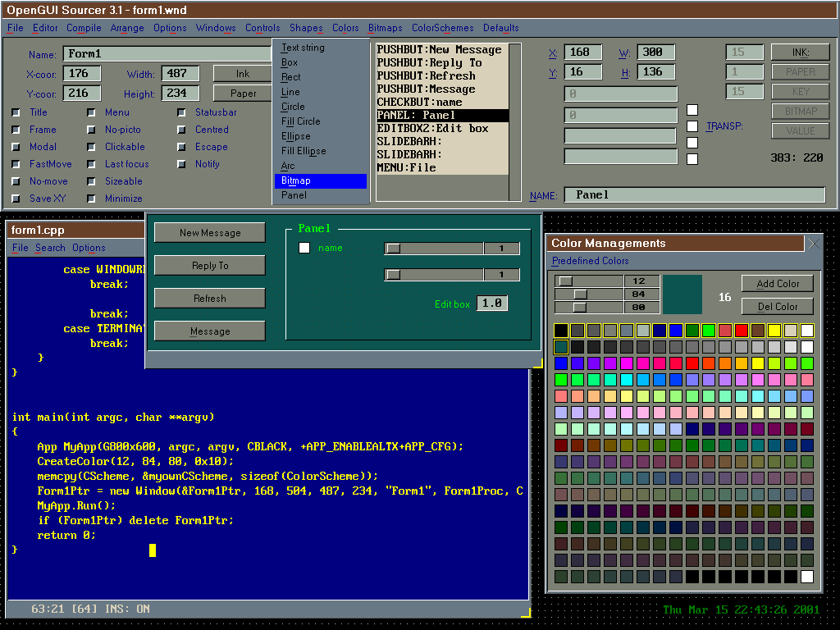Open the Windows menu
840x630 pixels.
[216, 28]
